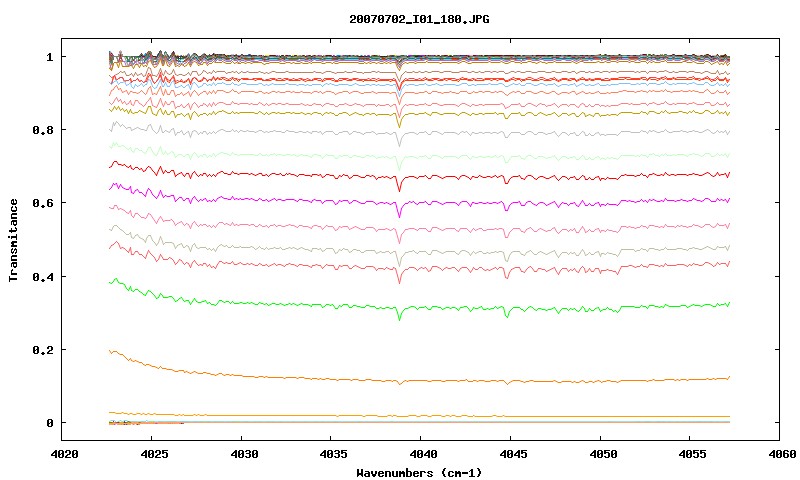
Task: Click the y-axis tick label 0.2
Action: [x=43, y=350]
